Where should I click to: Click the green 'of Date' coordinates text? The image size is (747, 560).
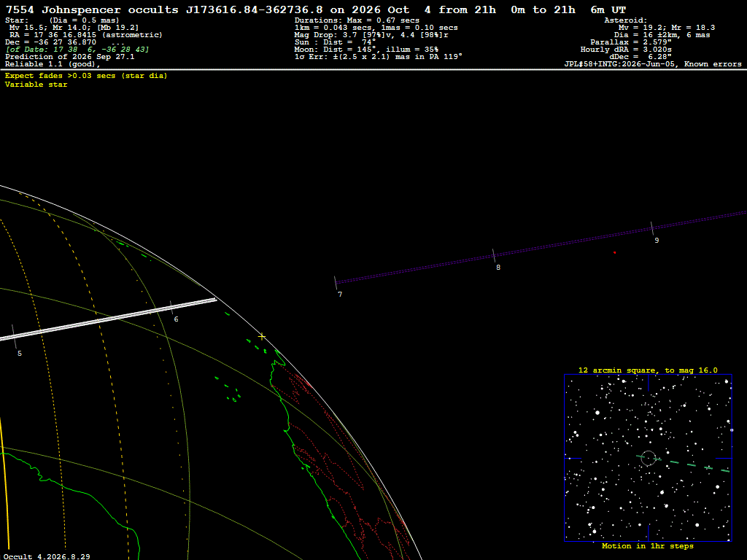77,50
